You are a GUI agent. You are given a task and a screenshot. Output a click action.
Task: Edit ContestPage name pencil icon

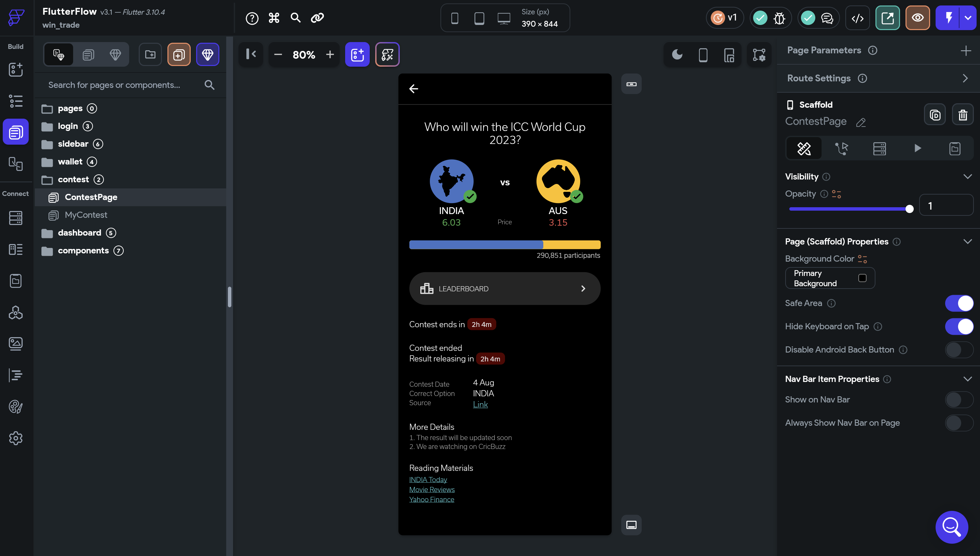point(861,122)
